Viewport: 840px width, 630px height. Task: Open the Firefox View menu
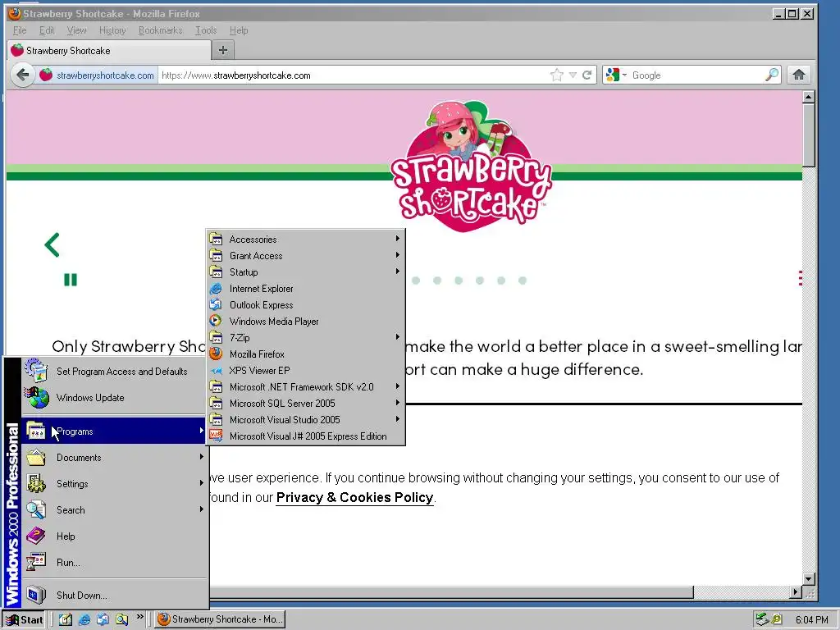(x=76, y=30)
